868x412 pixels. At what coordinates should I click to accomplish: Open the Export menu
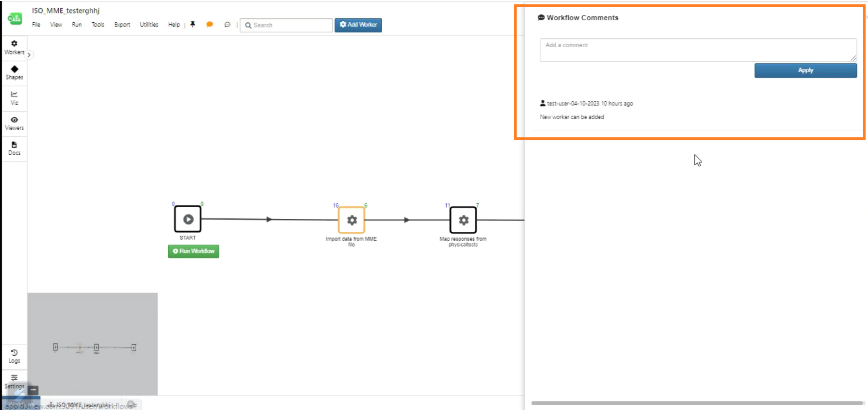(122, 25)
